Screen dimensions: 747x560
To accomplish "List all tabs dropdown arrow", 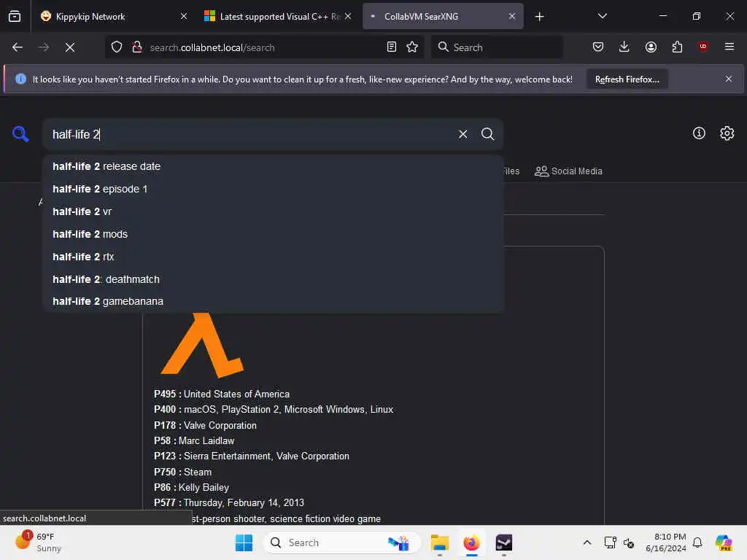I will pyautogui.click(x=602, y=16).
